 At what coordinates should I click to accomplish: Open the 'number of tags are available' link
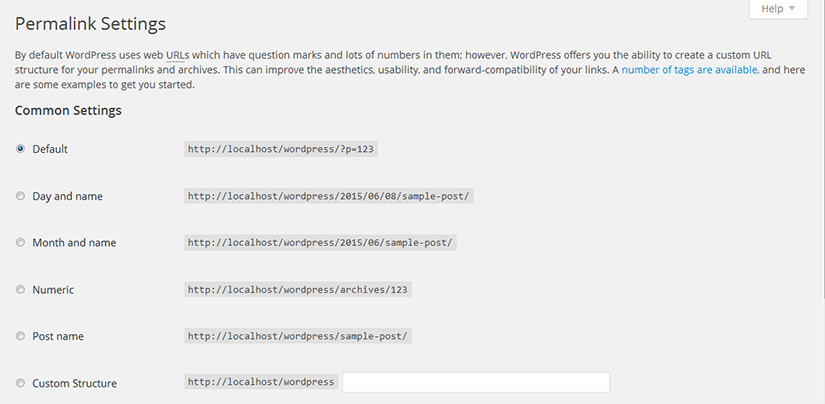(x=689, y=70)
